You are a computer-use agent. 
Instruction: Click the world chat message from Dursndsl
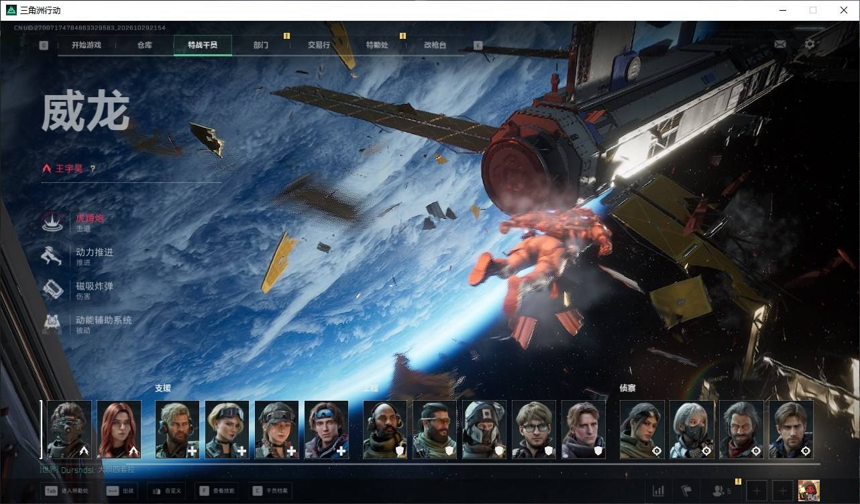pyautogui.click(x=86, y=470)
